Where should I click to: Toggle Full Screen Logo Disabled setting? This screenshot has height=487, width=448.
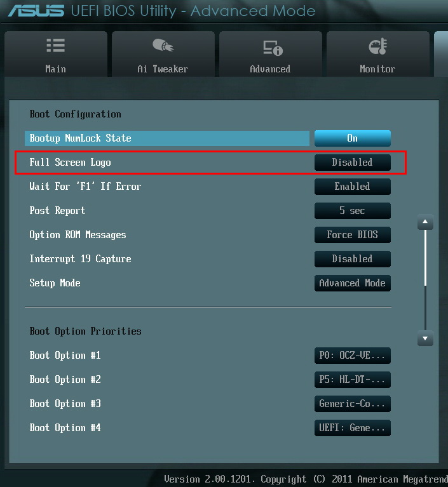tap(352, 163)
